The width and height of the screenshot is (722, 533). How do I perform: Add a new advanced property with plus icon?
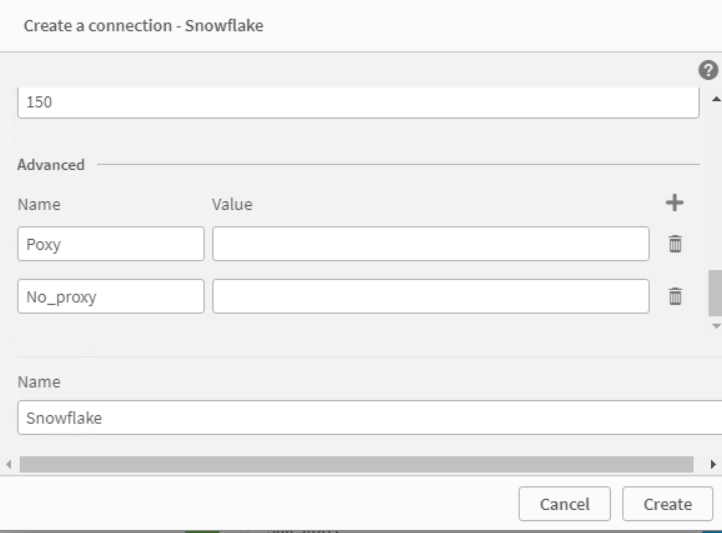coord(675,203)
